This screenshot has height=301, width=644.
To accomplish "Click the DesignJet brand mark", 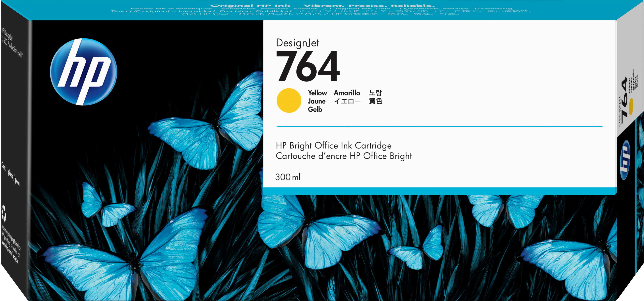I will 297,43.
